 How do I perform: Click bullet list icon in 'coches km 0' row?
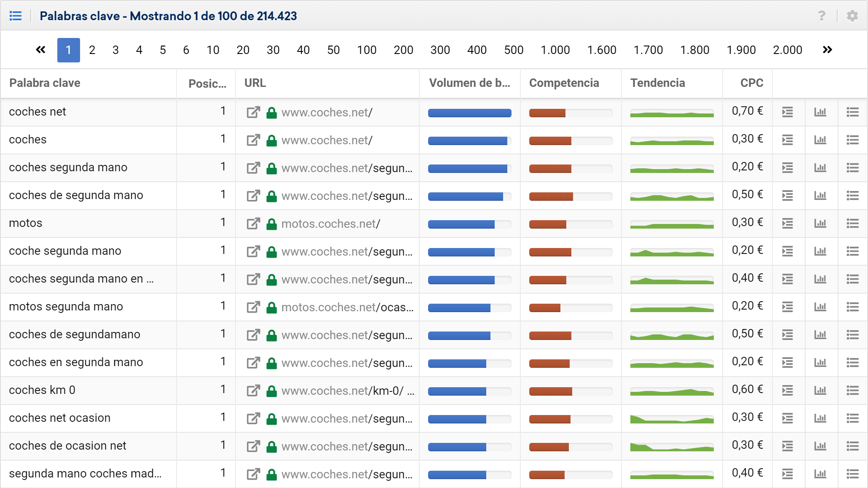[852, 390]
